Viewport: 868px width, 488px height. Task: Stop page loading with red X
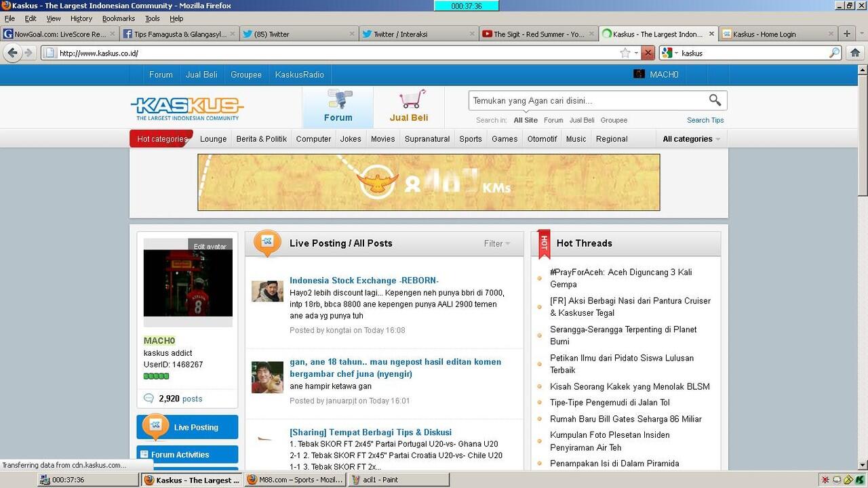tap(648, 53)
